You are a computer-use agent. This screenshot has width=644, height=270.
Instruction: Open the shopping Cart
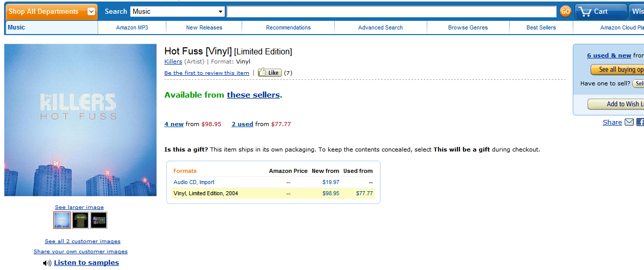click(601, 11)
